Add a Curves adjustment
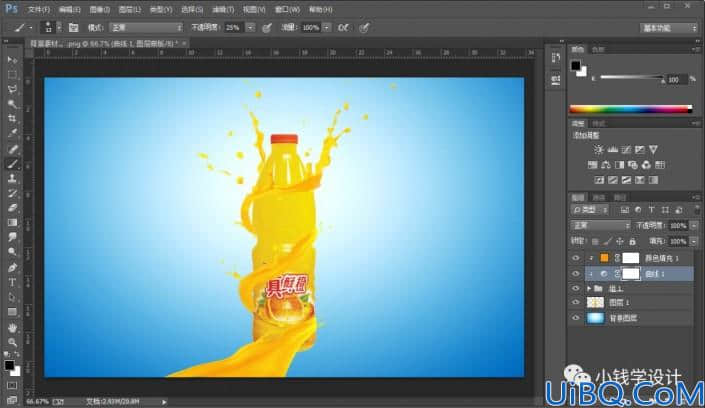 626,149
